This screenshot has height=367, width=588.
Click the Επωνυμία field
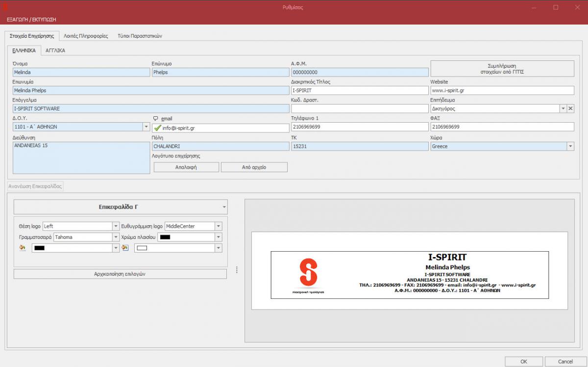tap(151, 90)
